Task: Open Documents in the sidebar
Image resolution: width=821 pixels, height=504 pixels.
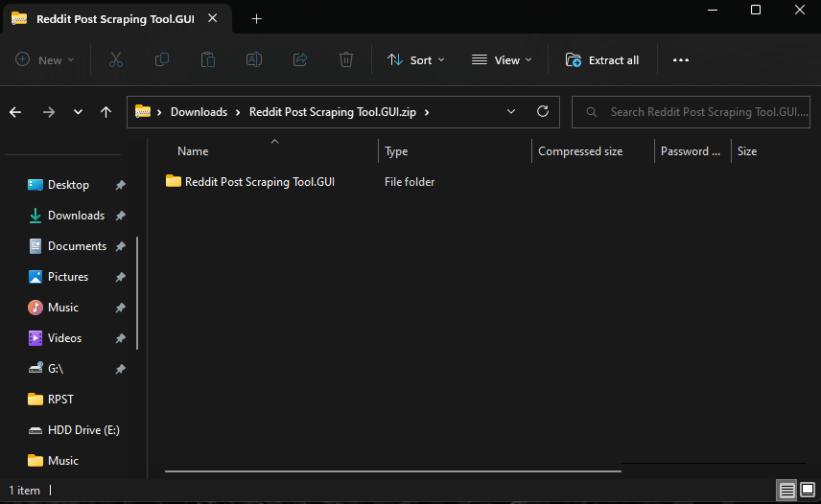Action: click(77, 246)
